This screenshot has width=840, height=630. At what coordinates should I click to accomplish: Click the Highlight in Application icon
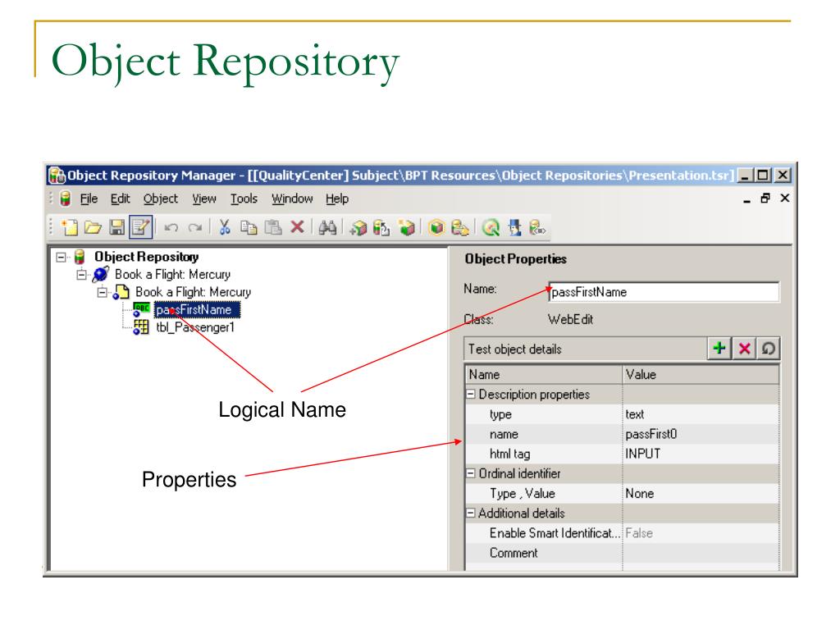point(436,228)
